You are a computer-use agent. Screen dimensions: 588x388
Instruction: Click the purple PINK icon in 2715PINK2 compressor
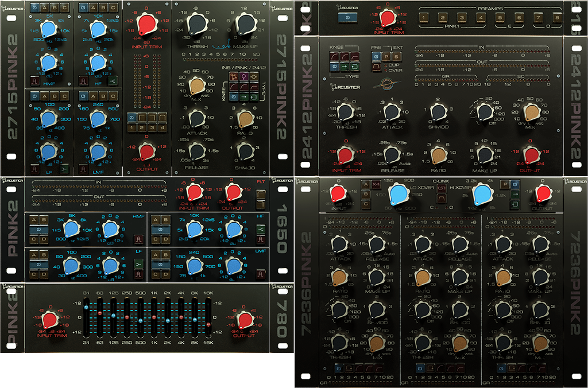243,76
